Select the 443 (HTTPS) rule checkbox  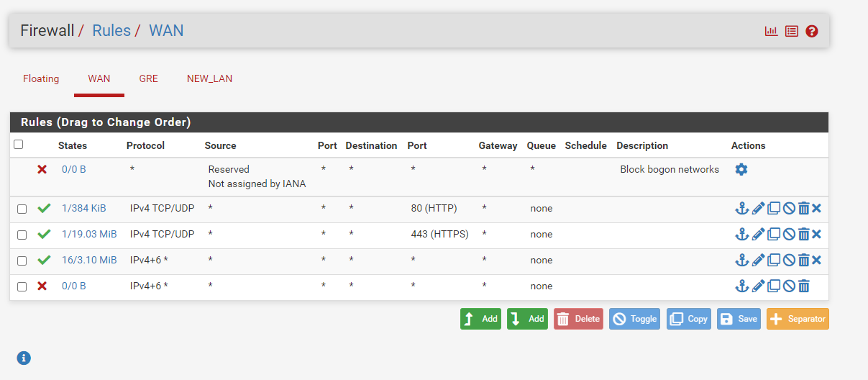pos(22,235)
